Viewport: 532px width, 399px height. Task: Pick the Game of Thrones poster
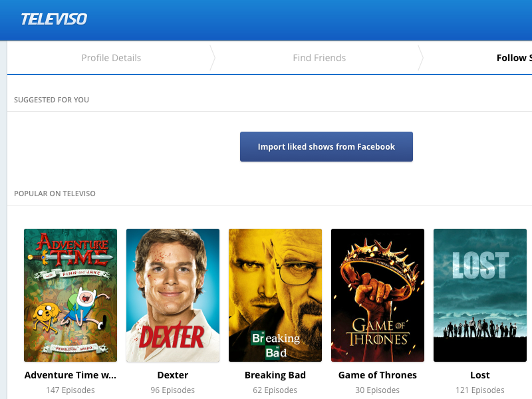point(378,295)
